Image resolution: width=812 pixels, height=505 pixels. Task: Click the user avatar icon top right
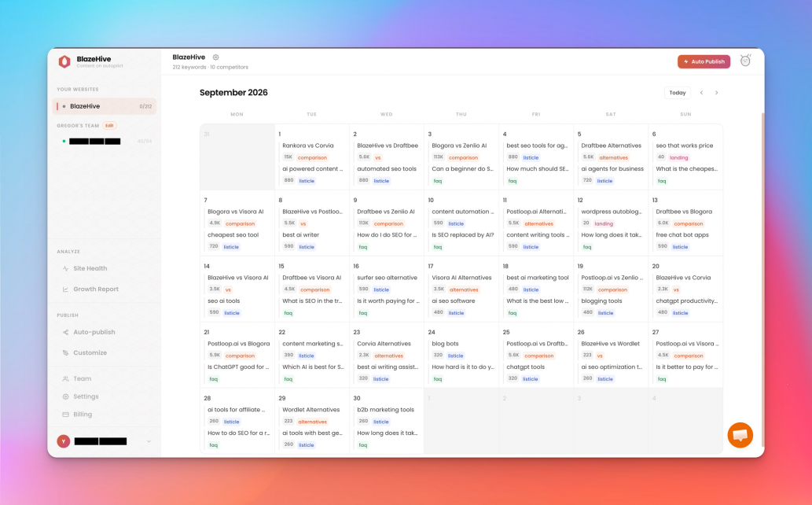click(x=745, y=61)
